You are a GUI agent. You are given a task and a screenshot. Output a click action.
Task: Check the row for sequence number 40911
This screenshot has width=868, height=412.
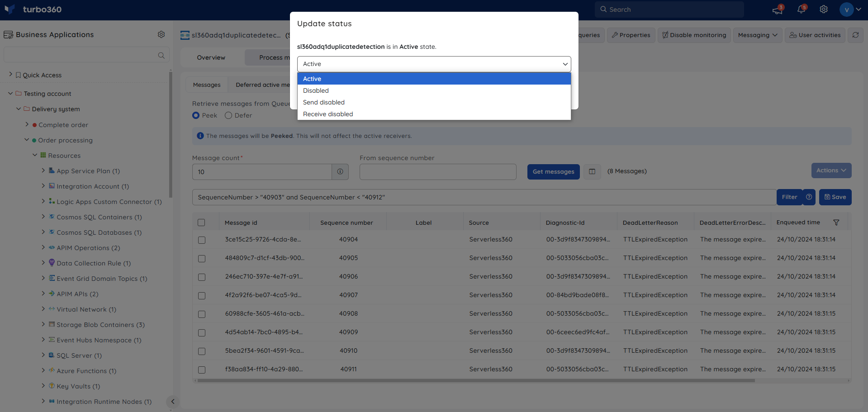[202, 369]
